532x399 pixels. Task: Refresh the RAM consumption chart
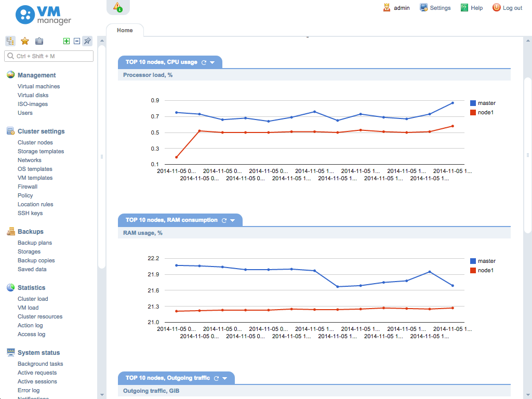point(224,220)
